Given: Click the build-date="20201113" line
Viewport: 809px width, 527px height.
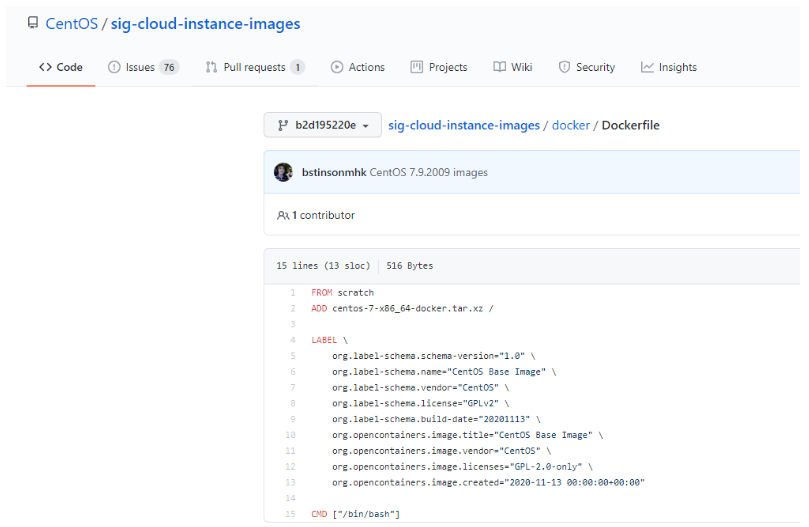Looking at the screenshot, I should [436, 419].
